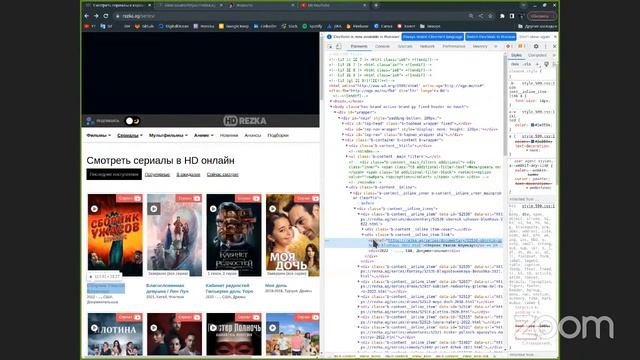640x360 pixels.
Task: Click the play icon on the Плотина poster
Action: 94,328
